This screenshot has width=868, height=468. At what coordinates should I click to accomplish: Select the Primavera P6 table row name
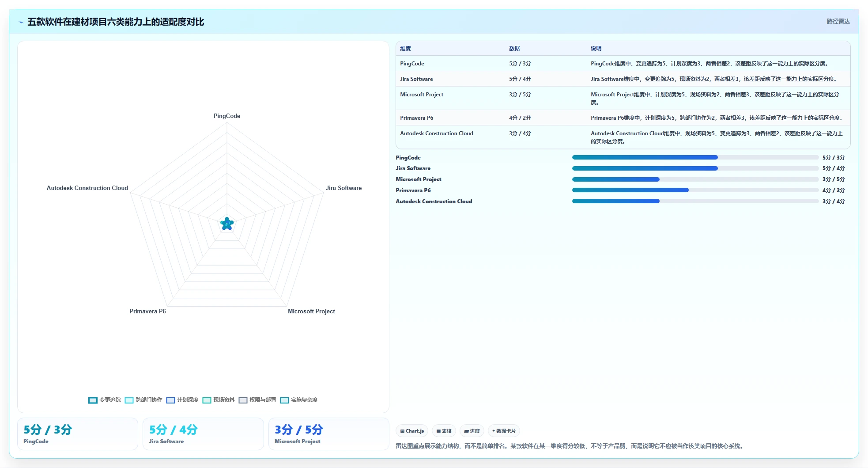(417, 118)
